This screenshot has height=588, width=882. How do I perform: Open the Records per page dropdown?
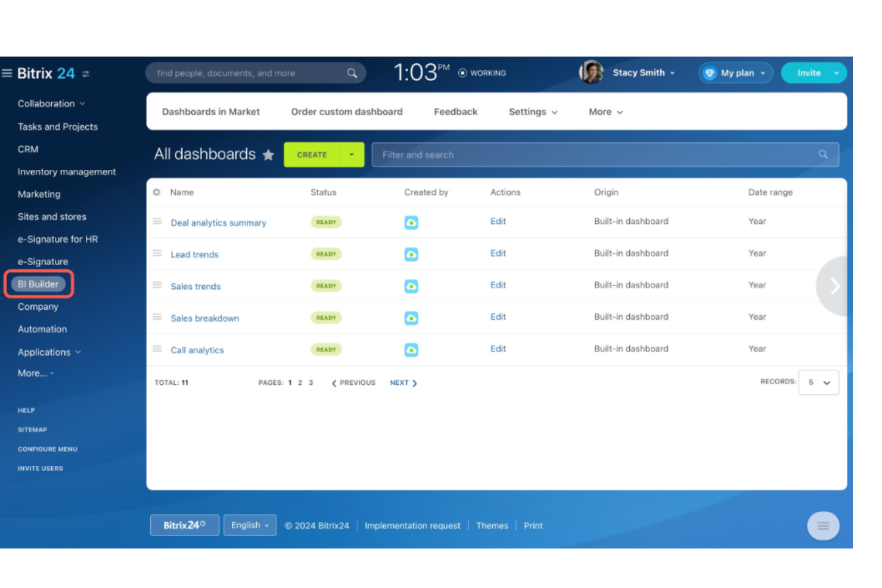[819, 382]
